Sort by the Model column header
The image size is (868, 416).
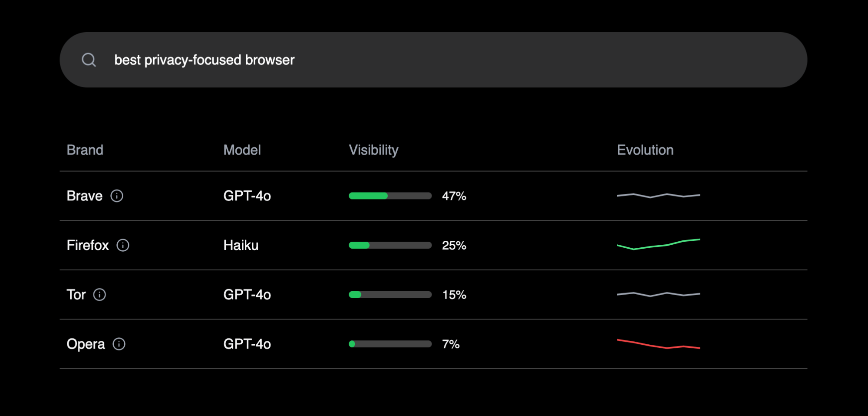(242, 150)
